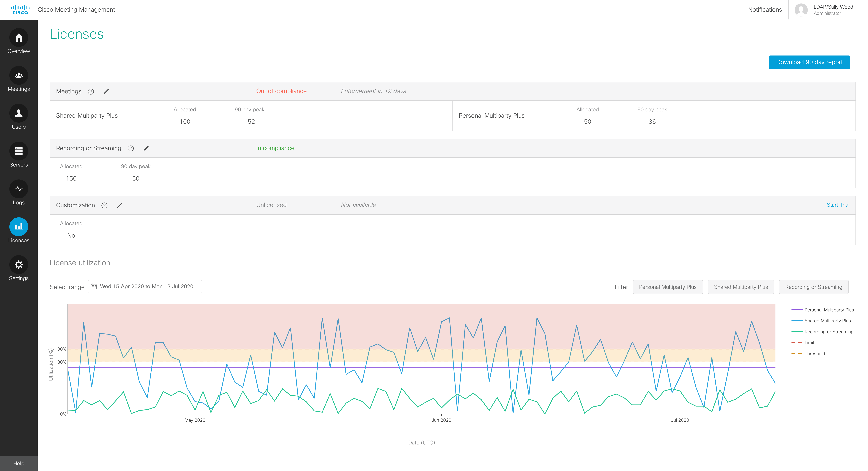Click Personal Multiparty Plus peak value 36
The width and height of the screenshot is (868, 471).
[652, 122]
